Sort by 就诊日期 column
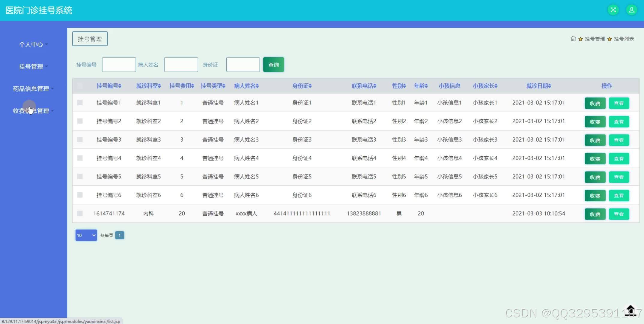644x324 pixels. pyautogui.click(x=538, y=86)
